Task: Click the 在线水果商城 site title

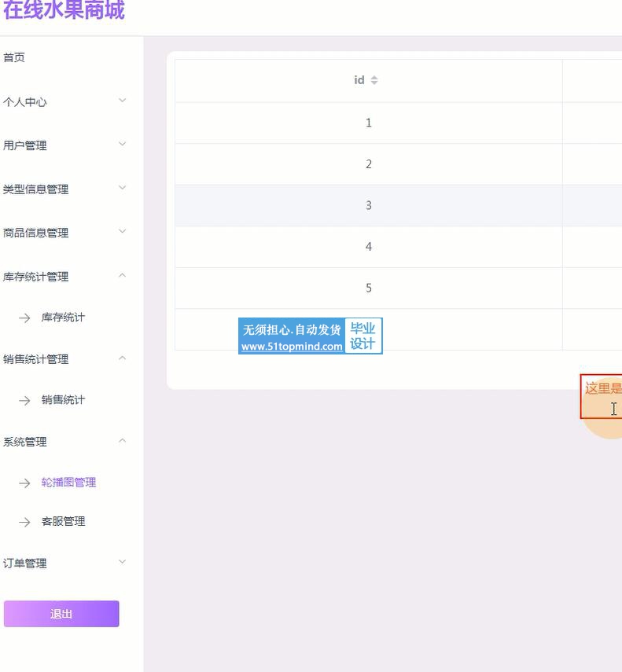Action: pos(64,9)
